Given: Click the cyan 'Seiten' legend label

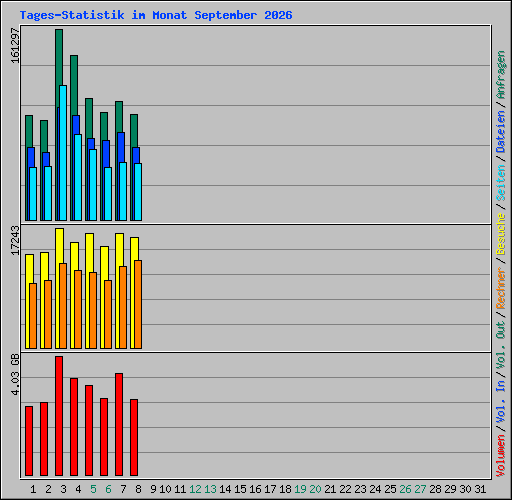Looking at the screenshot, I should tap(501, 183).
